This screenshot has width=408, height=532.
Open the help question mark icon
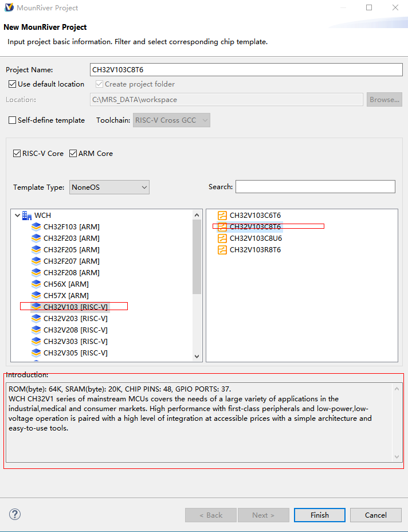pyautogui.click(x=14, y=514)
